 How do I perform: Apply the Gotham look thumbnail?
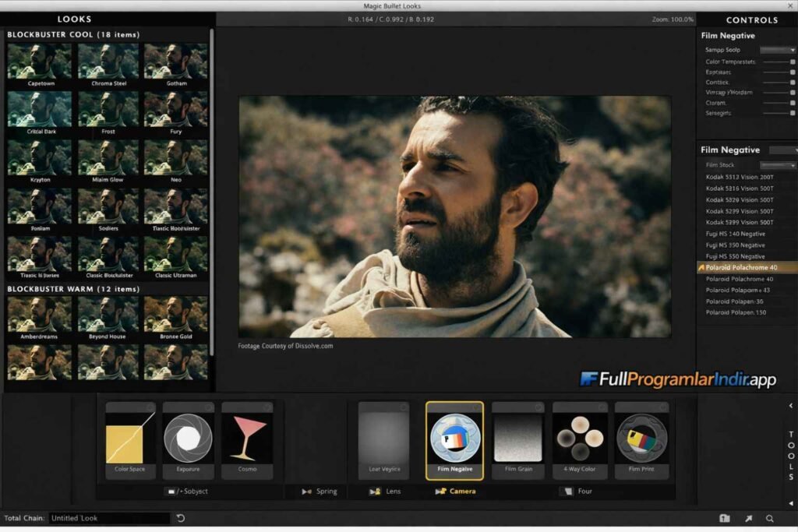click(176, 61)
